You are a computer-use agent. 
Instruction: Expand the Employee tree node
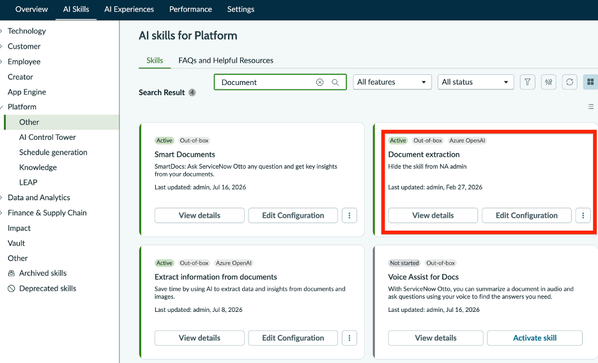click(2, 61)
